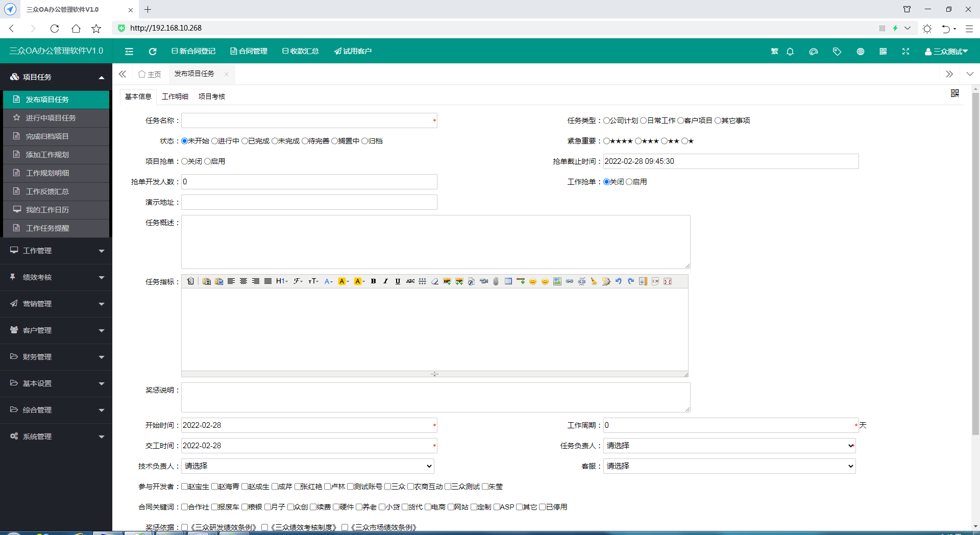Click the strikethrough ABC editor icon
This screenshot has width=980, height=535.
click(410, 281)
